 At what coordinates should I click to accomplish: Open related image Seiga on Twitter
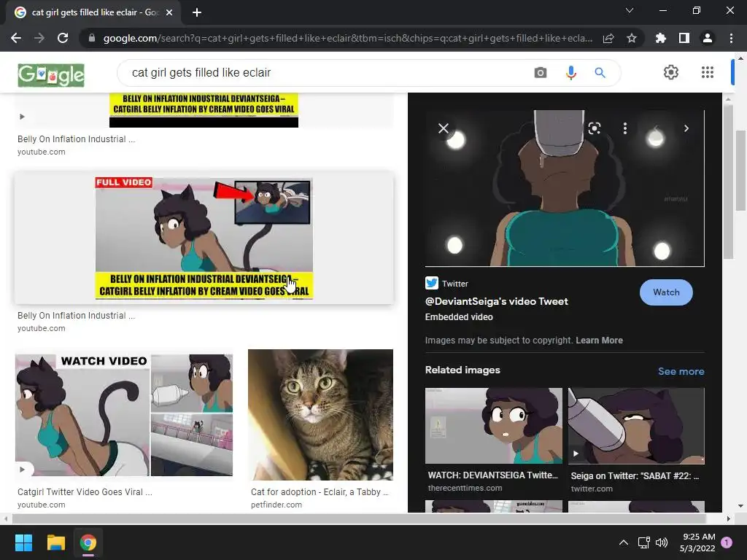pos(636,426)
